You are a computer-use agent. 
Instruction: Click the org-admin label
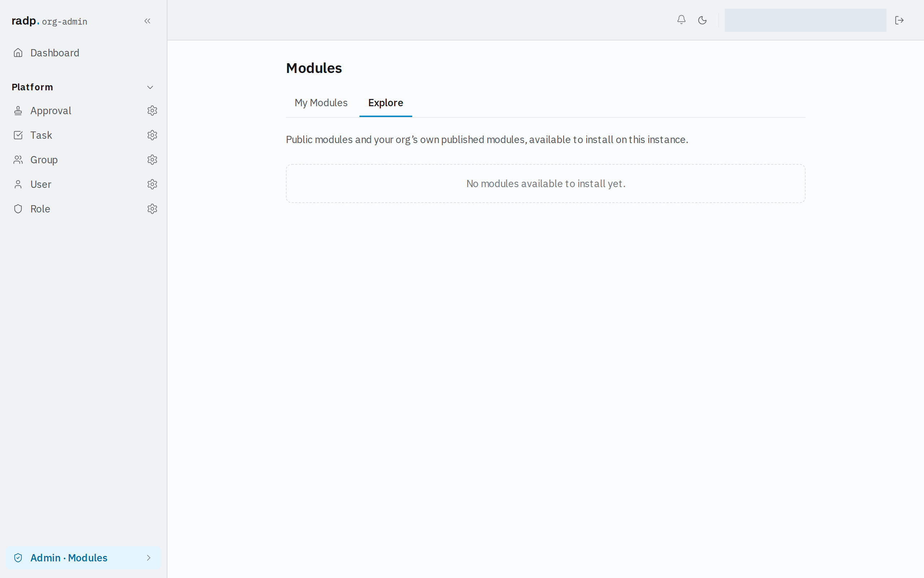(65, 22)
